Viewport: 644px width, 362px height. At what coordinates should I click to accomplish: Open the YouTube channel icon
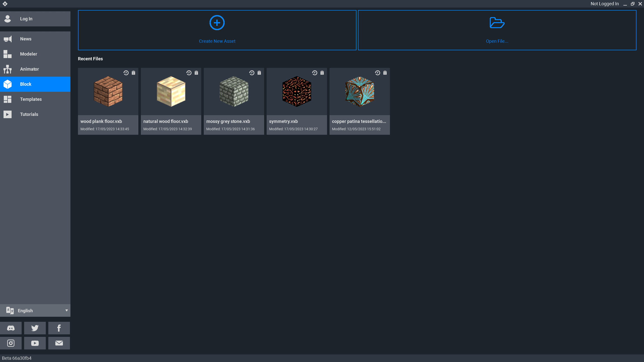(35, 343)
